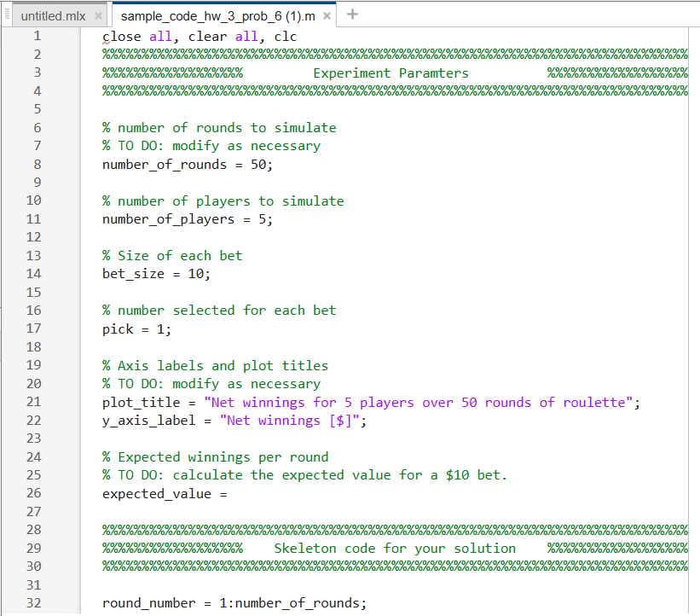Click the '% number of rounds to simulate' comment
The image size is (700, 616).
(219, 128)
